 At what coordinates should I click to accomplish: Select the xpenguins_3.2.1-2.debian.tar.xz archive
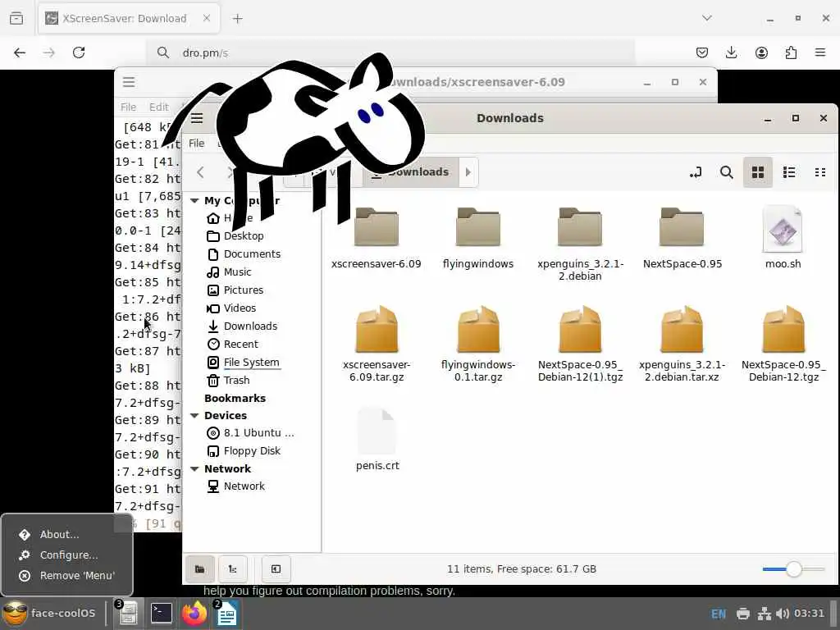tap(682, 344)
